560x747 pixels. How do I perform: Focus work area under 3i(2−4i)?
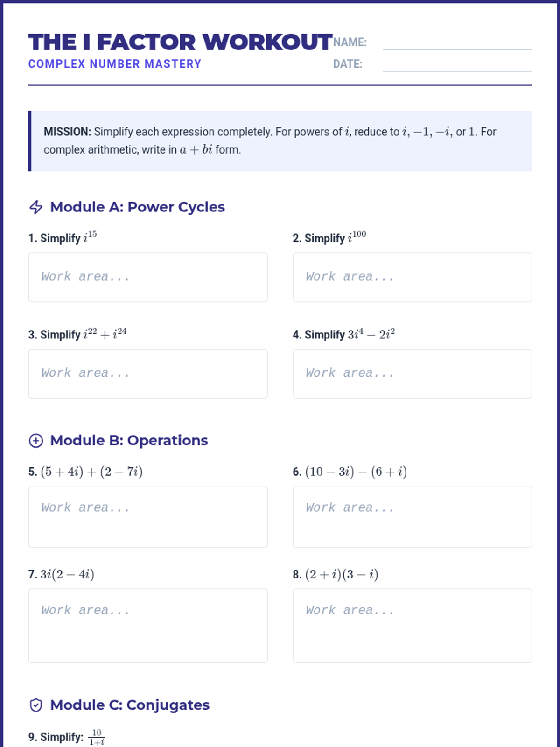click(x=148, y=626)
